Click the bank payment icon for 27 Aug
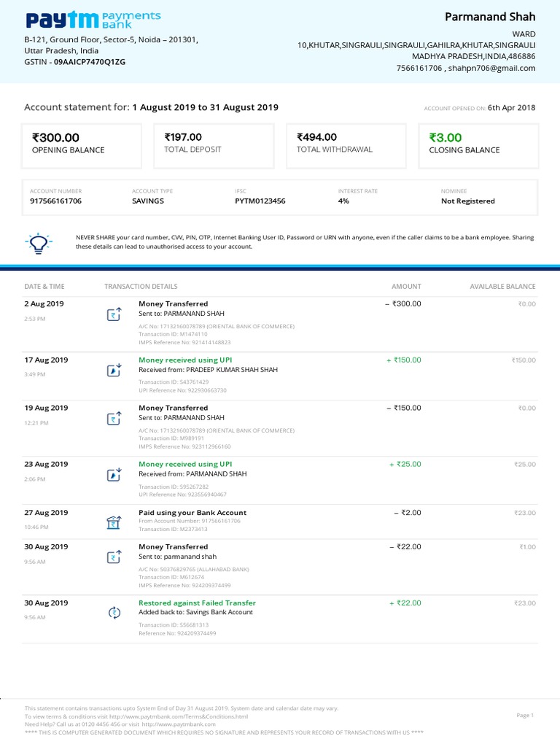Image resolution: width=560 pixels, height=747 pixels. tap(114, 522)
